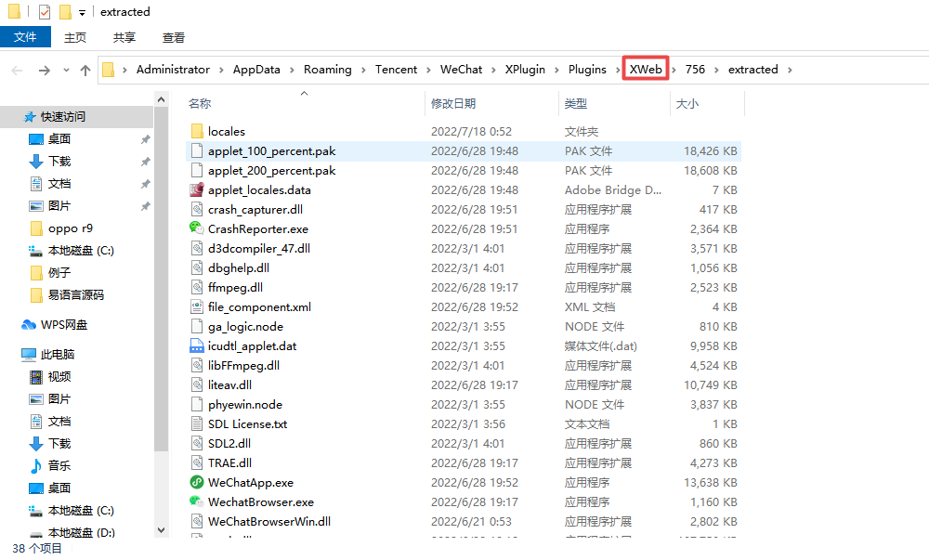Click the WeChatApp.exe mini program icon
The image size is (929, 560).
tap(197, 482)
